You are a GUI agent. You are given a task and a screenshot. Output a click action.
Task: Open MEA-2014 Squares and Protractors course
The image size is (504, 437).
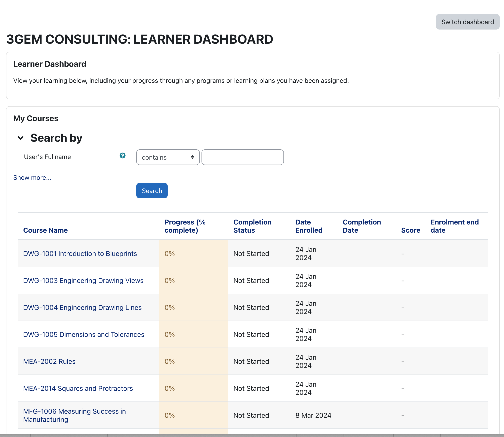point(78,388)
